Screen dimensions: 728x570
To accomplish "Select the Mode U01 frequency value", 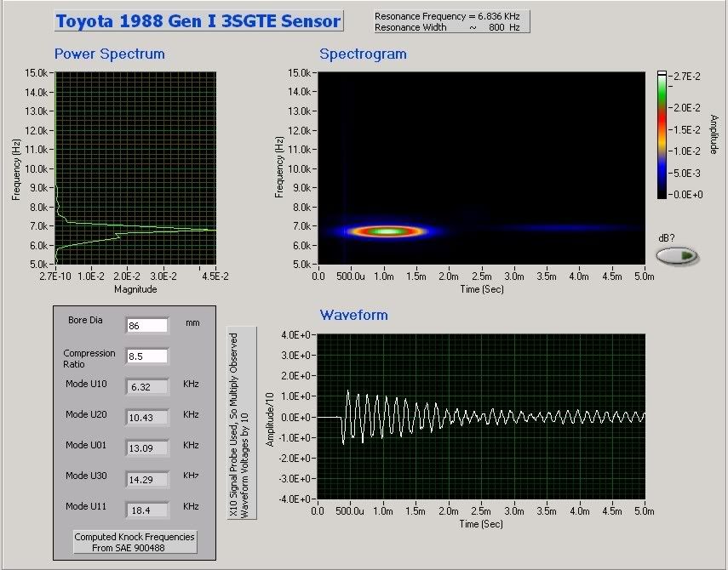I will 146,447.
